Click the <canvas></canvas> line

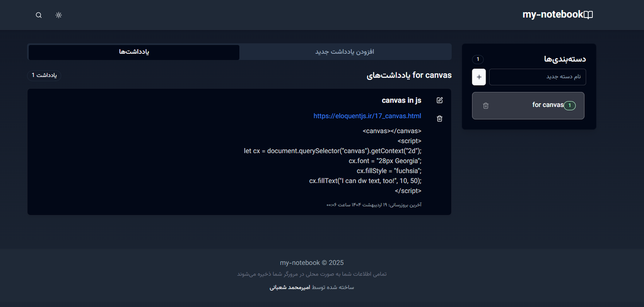click(392, 131)
